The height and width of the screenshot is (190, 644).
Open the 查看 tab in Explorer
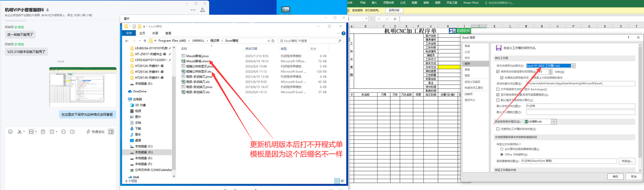point(168,33)
